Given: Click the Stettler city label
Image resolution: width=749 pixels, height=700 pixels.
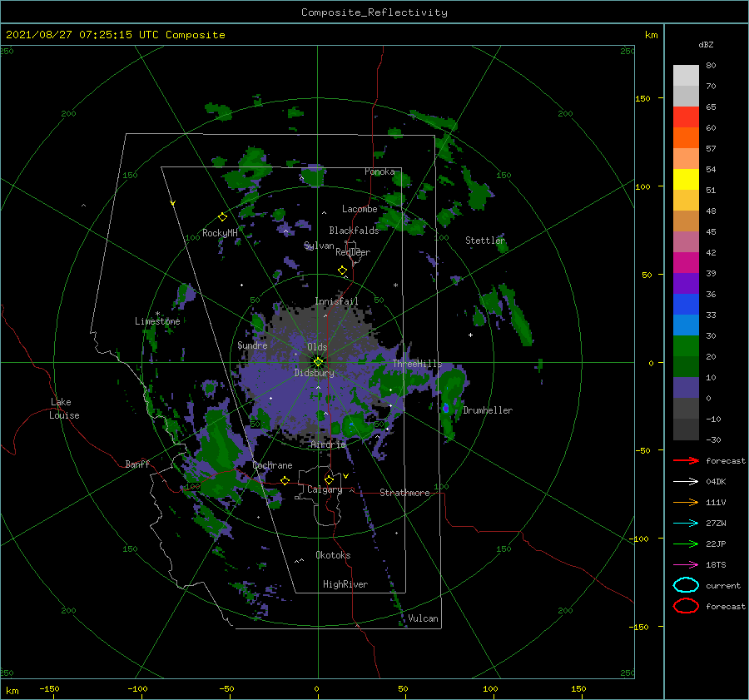Looking at the screenshot, I should click(x=485, y=241).
